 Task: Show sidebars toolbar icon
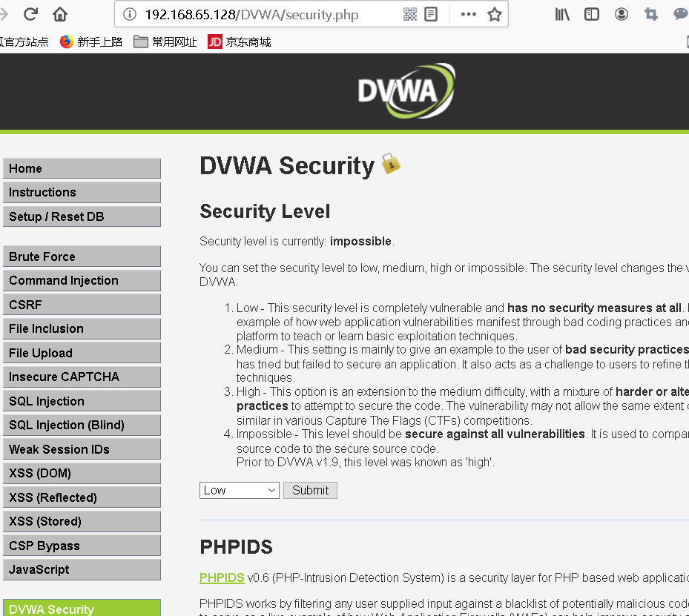click(591, 15)
